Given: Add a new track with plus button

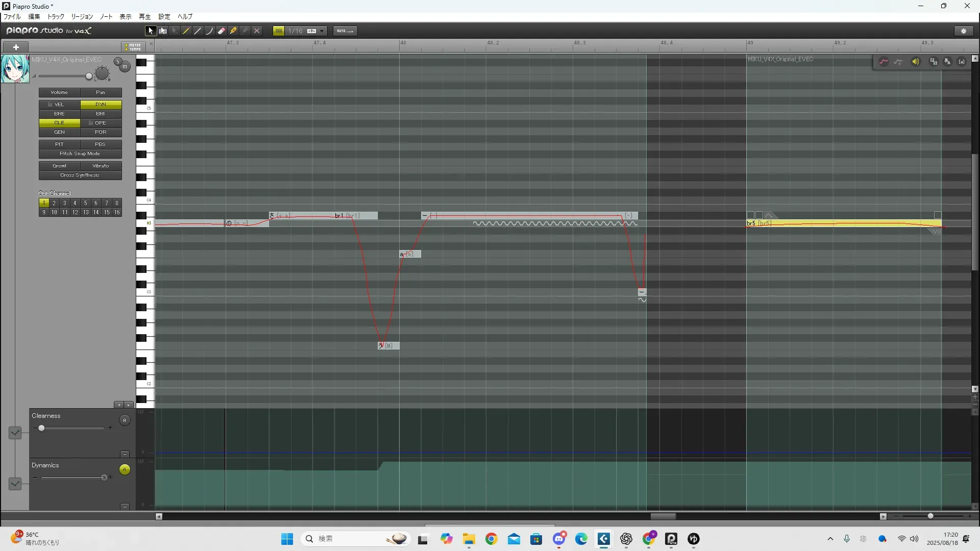Looking at the screenshot, I should (x=16, y=47).
